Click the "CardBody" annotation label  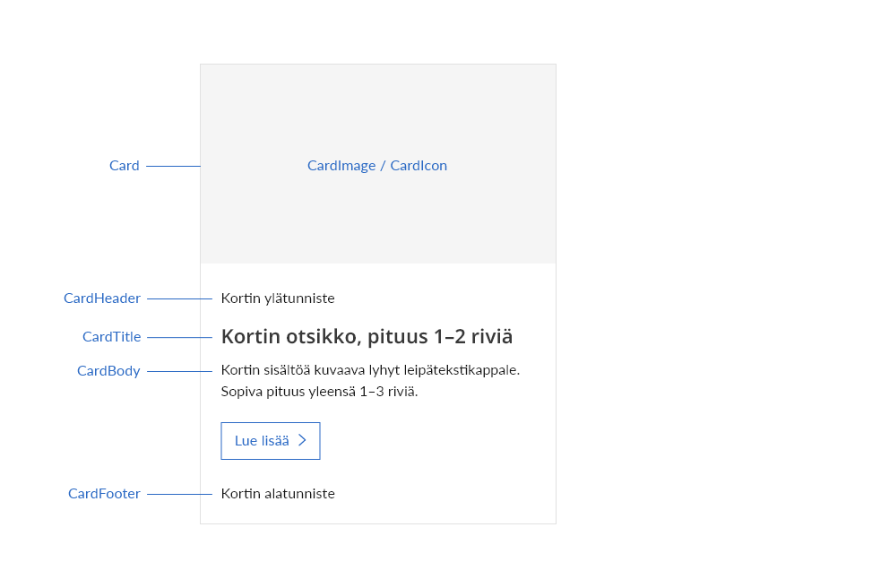coord(108,371)
